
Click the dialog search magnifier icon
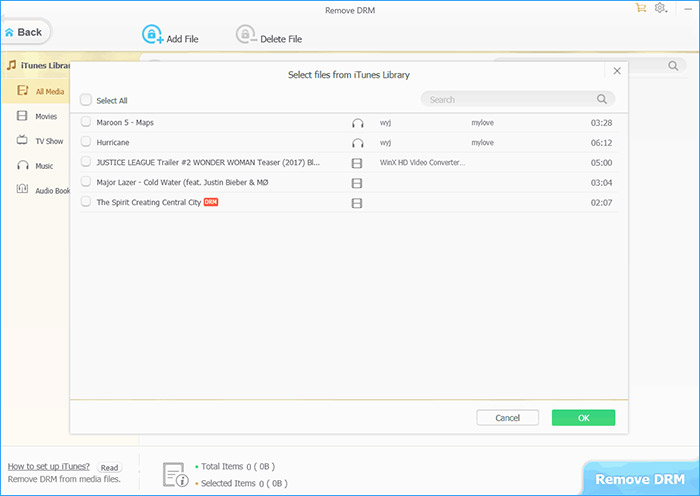pyautogui.click(x=602, y=99)
